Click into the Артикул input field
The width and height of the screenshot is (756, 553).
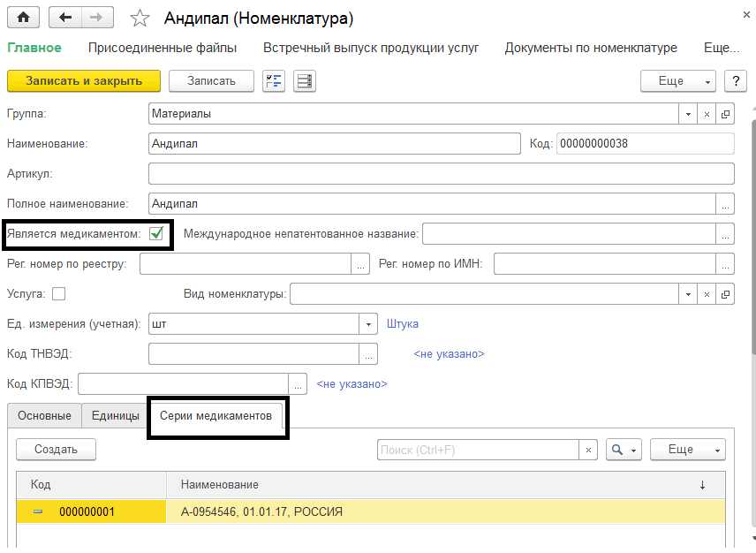point(441,173)
